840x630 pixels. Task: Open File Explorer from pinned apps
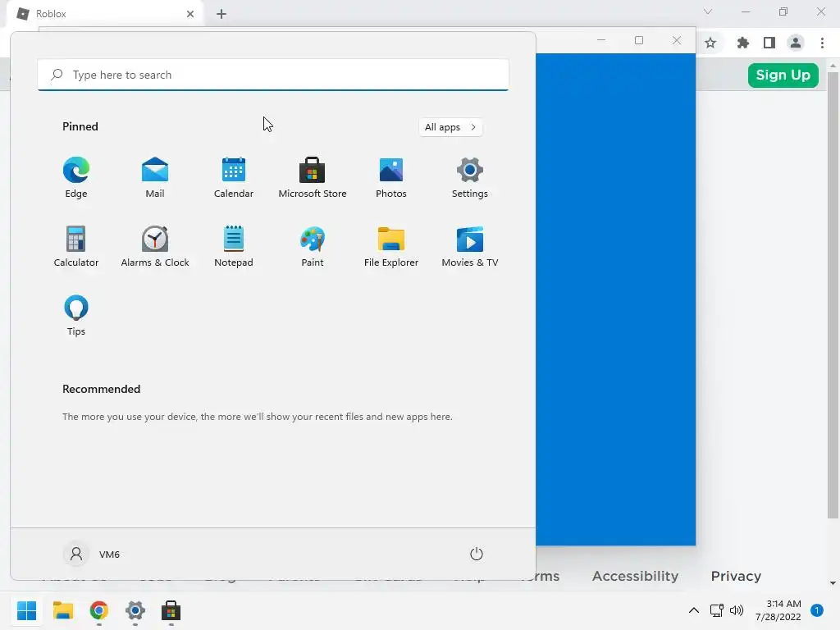point(391,247)
